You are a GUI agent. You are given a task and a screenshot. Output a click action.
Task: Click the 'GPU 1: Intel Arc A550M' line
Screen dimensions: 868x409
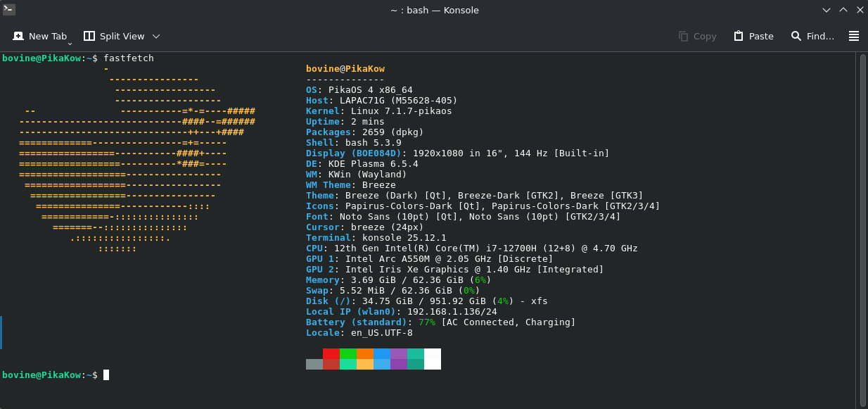(x=430, y=259)
